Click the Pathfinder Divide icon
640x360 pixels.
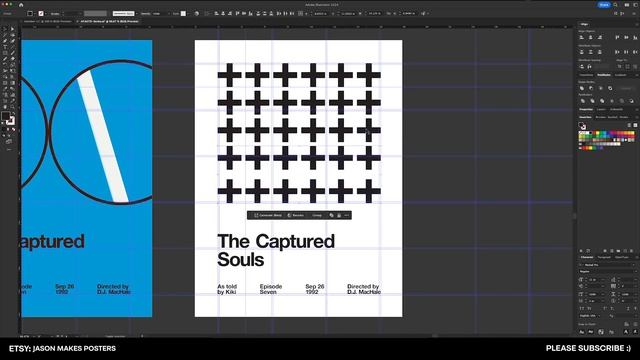coord(582,101)
